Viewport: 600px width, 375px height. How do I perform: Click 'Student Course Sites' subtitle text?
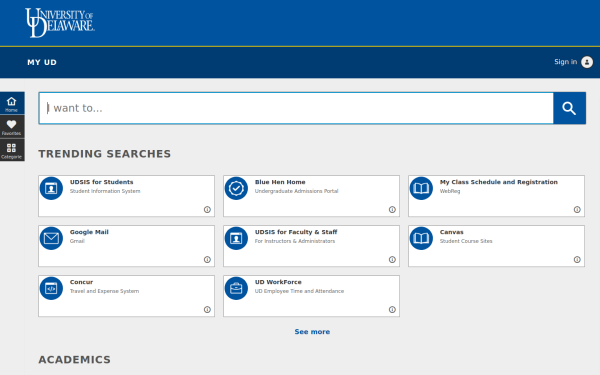tap(466, 241)
